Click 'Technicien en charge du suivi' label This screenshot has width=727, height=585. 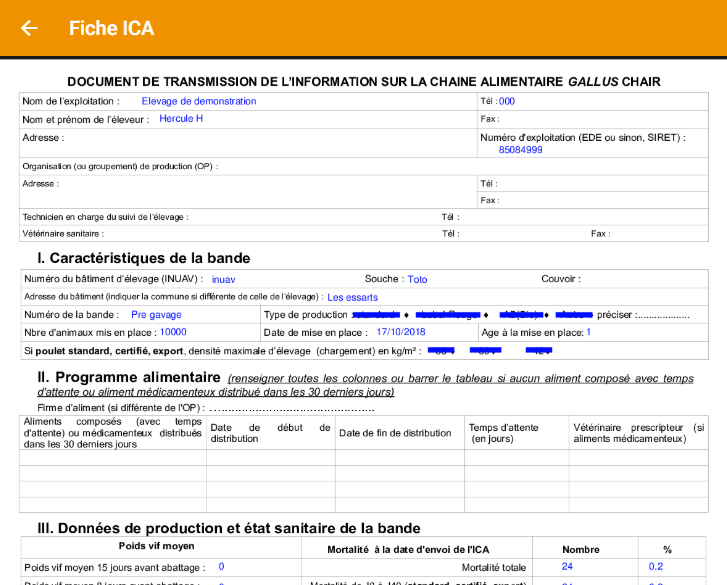[105, 217]
